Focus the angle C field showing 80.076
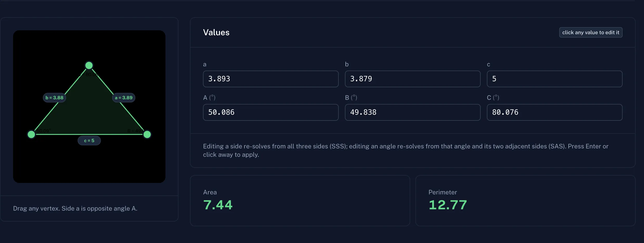Image resolution: width=644 pixels, height=243 pixels. click(554, 112)
